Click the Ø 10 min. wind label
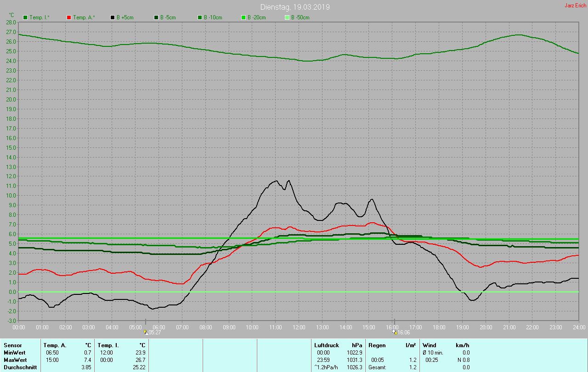This screenshot has width=588, height=372. pos(433,352)
